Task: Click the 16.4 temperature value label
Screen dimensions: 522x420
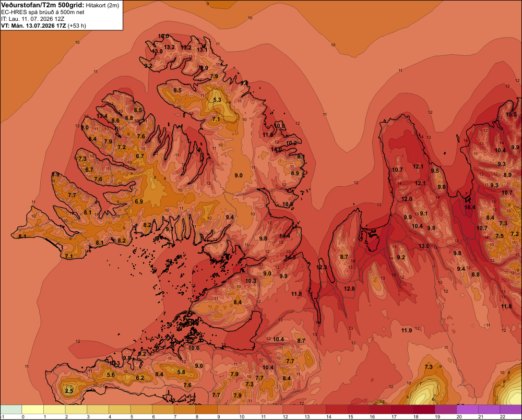Action: [470, 207]
